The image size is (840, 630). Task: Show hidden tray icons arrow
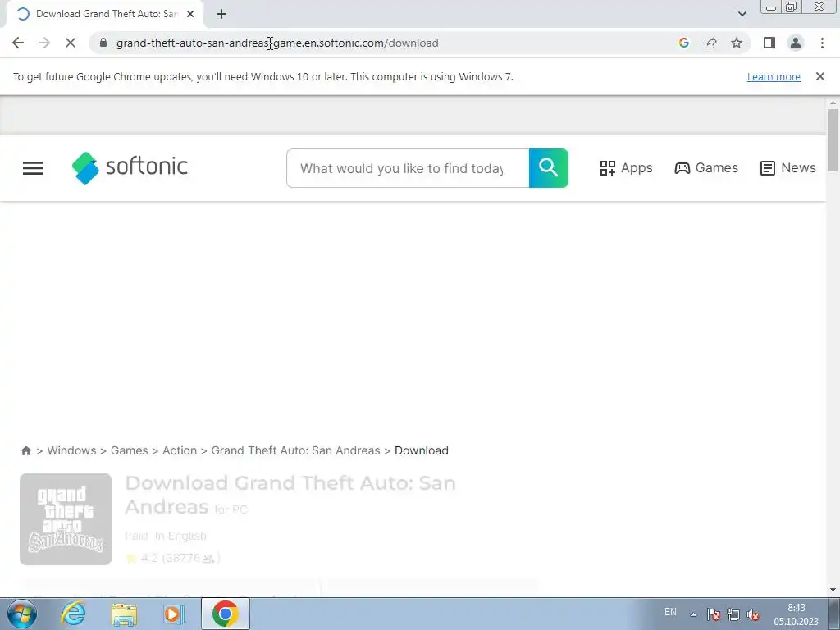click(x=693, y=614)
